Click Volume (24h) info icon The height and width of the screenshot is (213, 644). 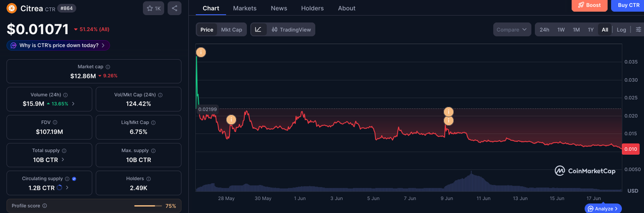65,95
